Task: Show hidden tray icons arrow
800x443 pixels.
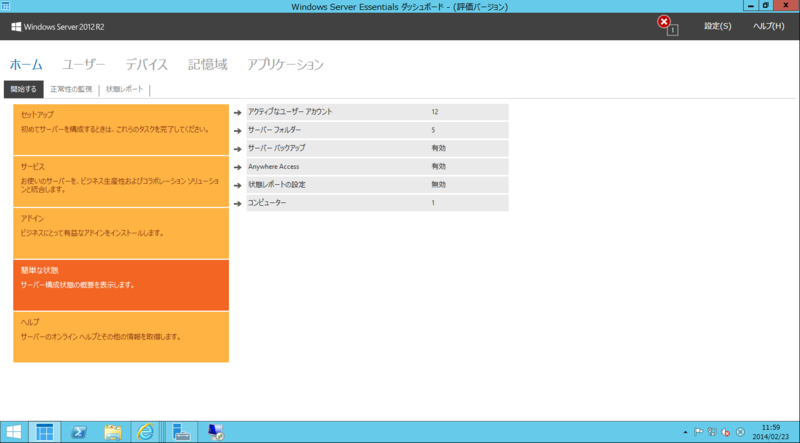Action: (685, 432)
